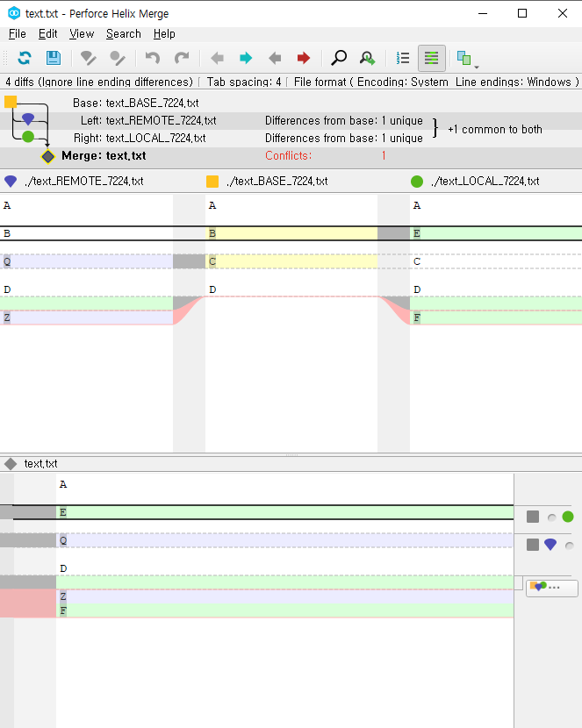Screen dimensions: 582x728
Task: Maximize the Helix Merge window
Action: click(522, 13)
